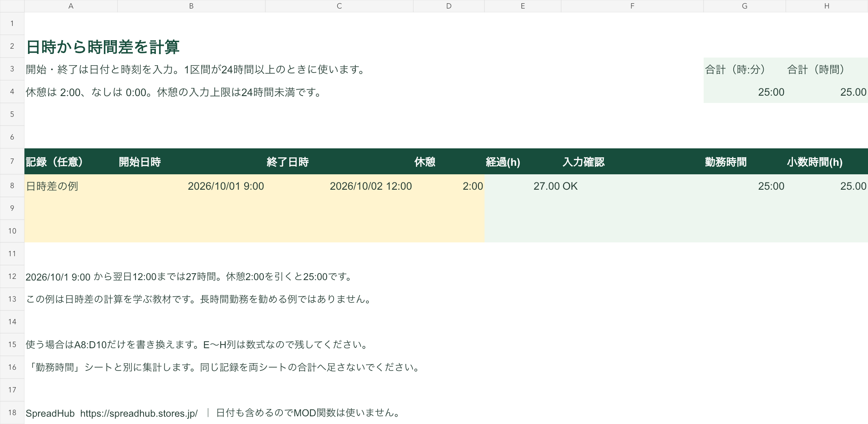Image resolution: width=868 pixels, height=424 pixels.
Task: Select row 8 header
Action: tap(12, 186)
